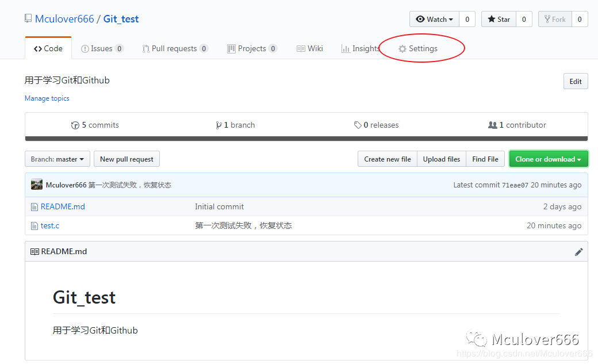
Task: Open the Watch dropdown
Action: click(x=434, y=19)
